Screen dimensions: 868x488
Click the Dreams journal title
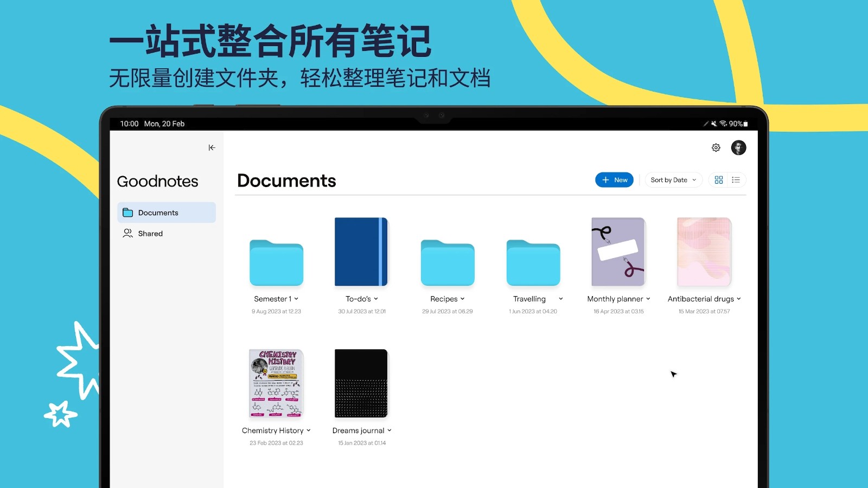358,431
